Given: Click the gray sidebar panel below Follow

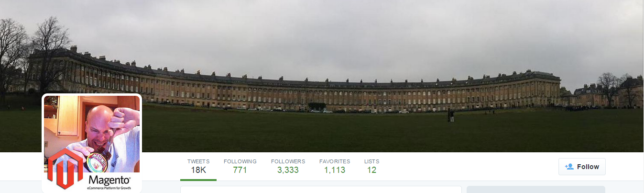Looking at the screenshot, I should [536, 190].
